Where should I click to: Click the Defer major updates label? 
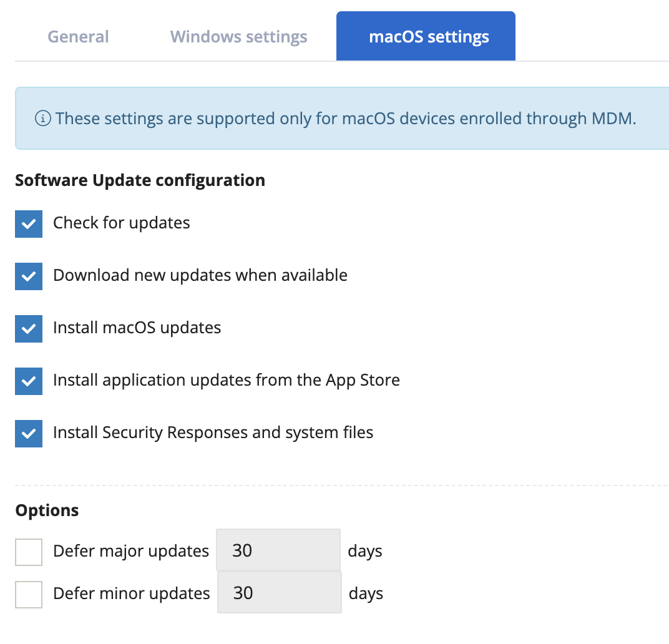pyautogui.click(x=131, y=551)
